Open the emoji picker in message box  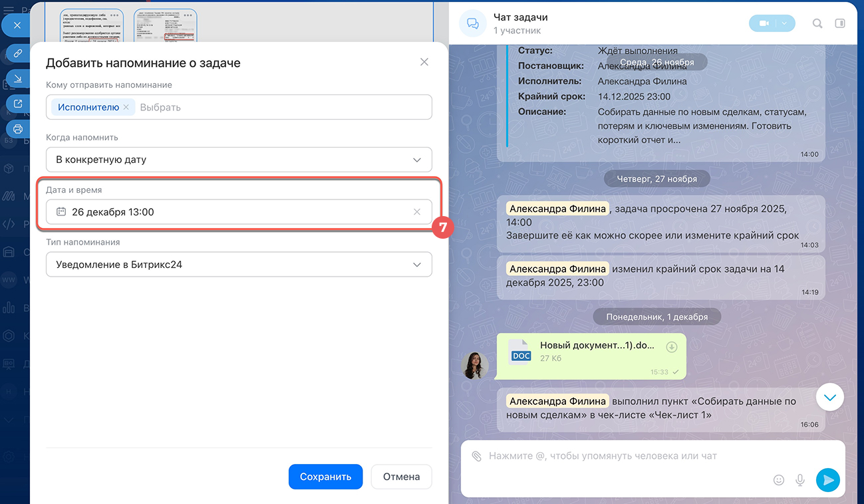pos(779,479)
